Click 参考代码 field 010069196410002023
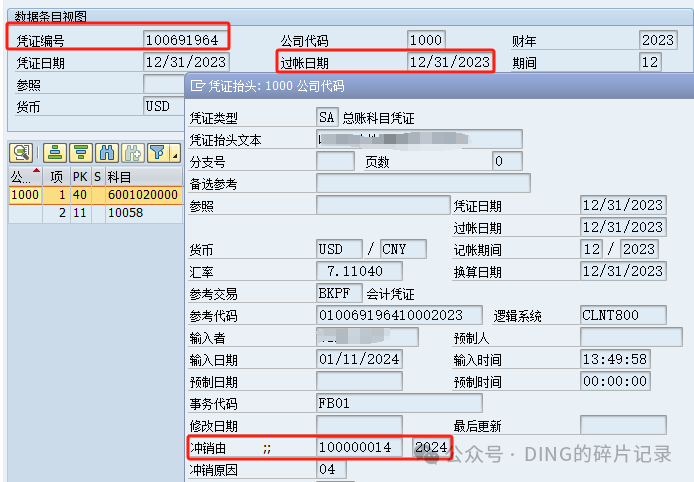Screen dimensions: 694x482 pos(399,315)
